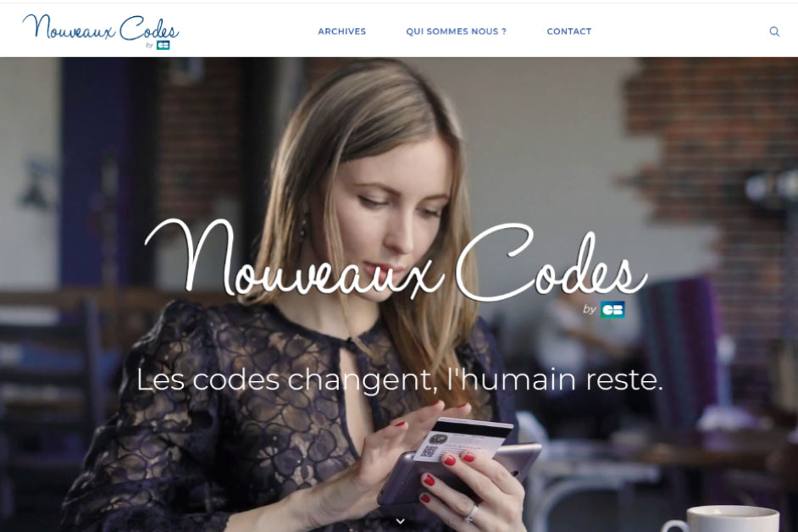Viewport: 798px width, 532px height.
Task: Click the small "by" text under the header logo
Action: coord(150,45)
